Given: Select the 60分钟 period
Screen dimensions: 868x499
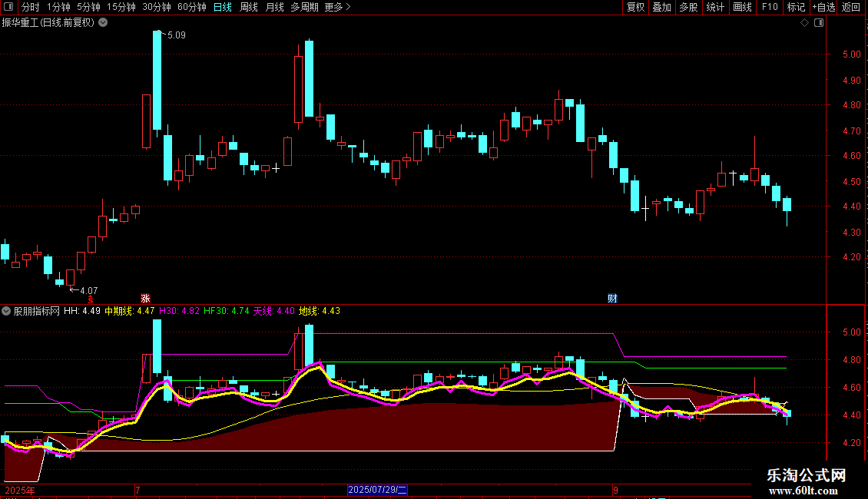Looking at the screenshot, I should pyautogui.click(x=192, y=7).
